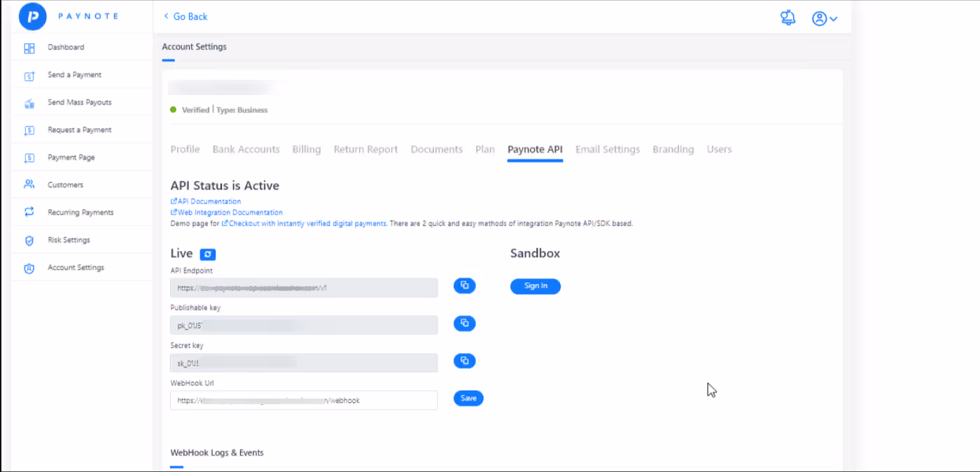Open the user profile menu
Screen dimensions: 980x472
tap(825, 19)
